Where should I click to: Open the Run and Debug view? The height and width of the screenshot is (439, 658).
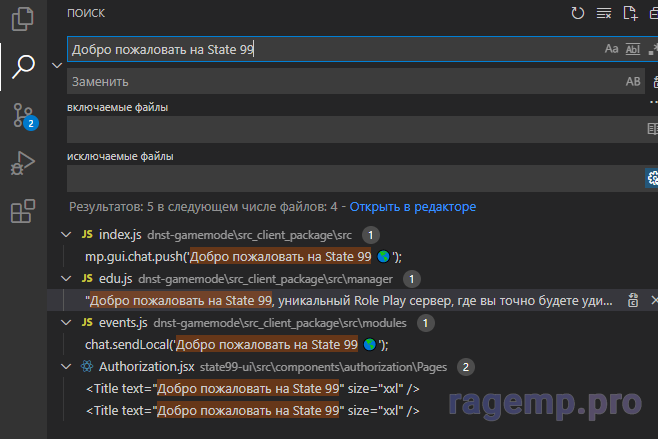click(x=22, y=163)
